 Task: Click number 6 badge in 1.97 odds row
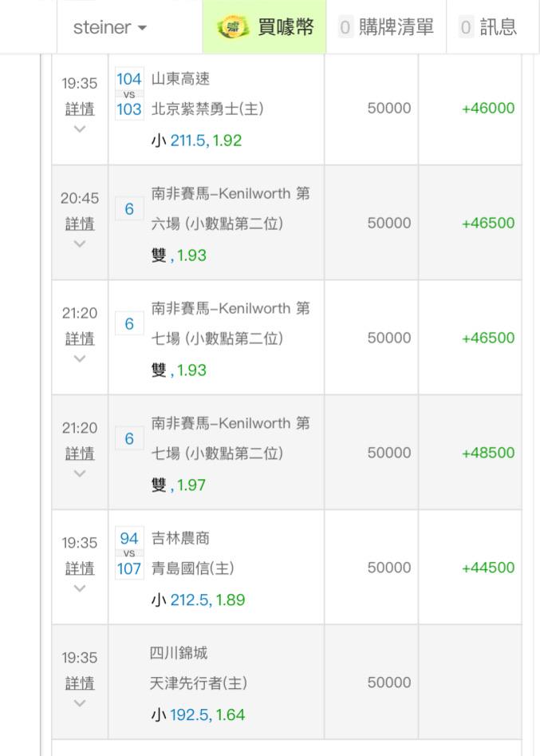(129, 438)
